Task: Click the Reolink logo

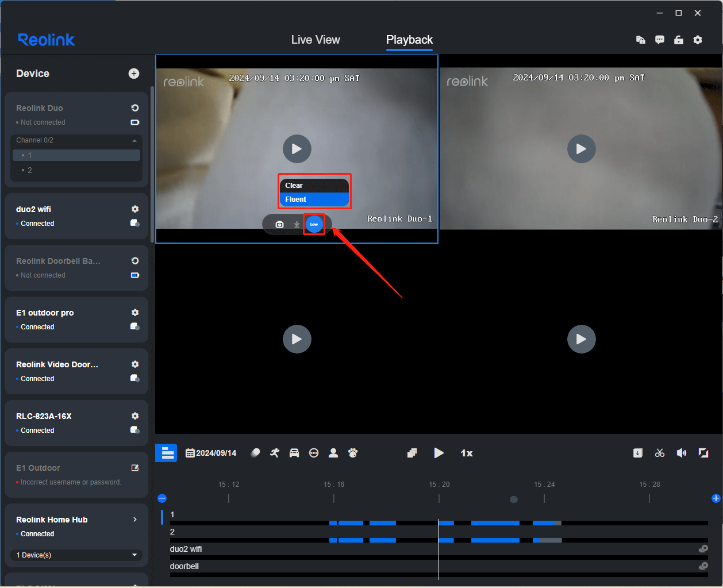Action: click(47, 40)
